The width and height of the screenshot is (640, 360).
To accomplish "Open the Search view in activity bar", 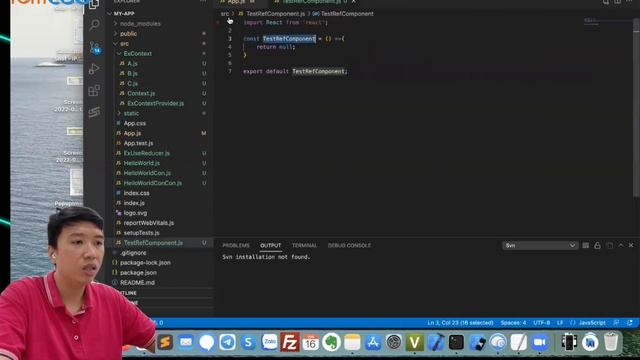I will point(94,25).
